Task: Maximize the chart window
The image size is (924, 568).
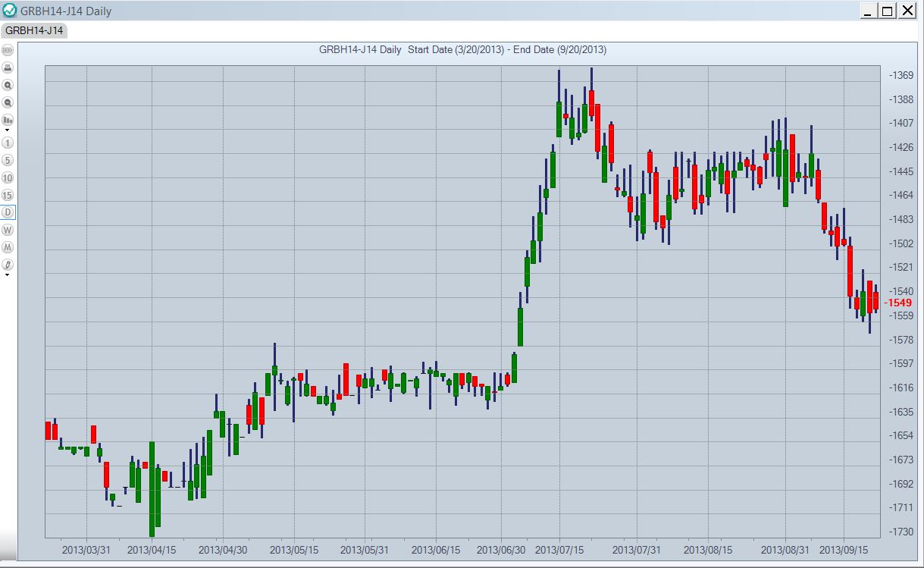Action: click(888, 11)
